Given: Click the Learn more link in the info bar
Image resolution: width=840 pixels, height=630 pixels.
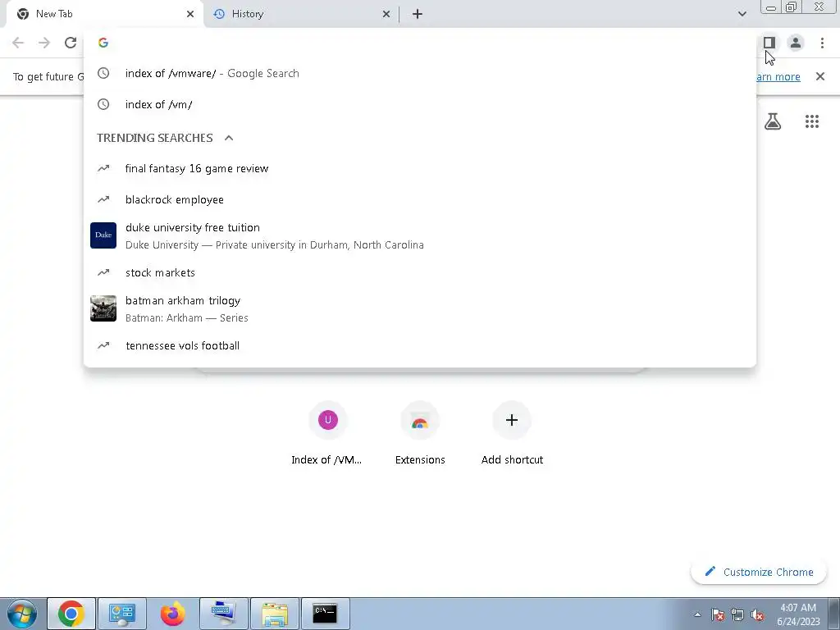Looking at the screenshot, I should (x=778, y=76).
